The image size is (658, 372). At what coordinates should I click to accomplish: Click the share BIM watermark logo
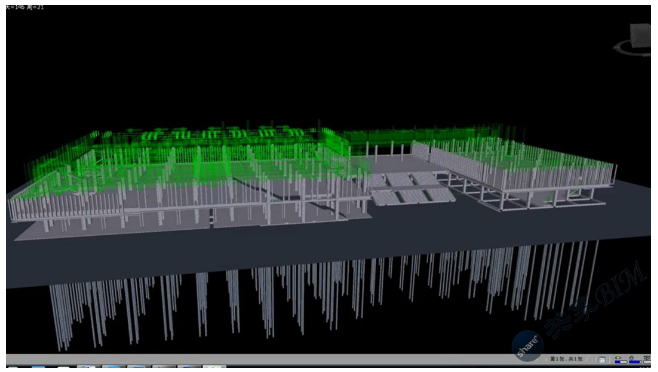pos(527,346)
